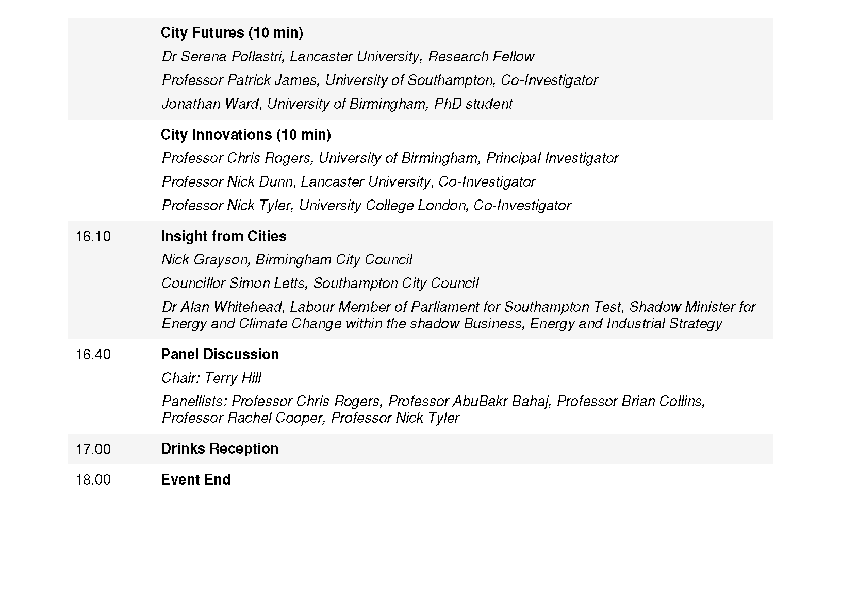842x616 pixels.
Task: Select the Drinks Reception heading
Action: pos(220,449)
